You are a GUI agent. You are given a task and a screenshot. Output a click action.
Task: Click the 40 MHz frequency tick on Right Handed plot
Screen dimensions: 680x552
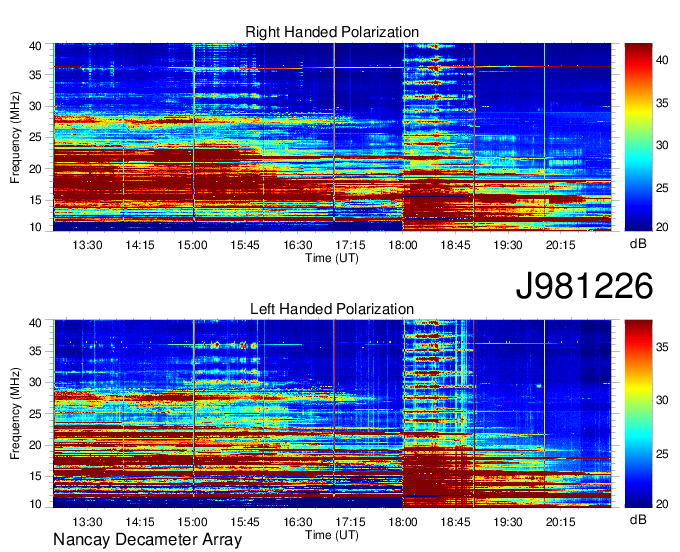coord(35,46)
